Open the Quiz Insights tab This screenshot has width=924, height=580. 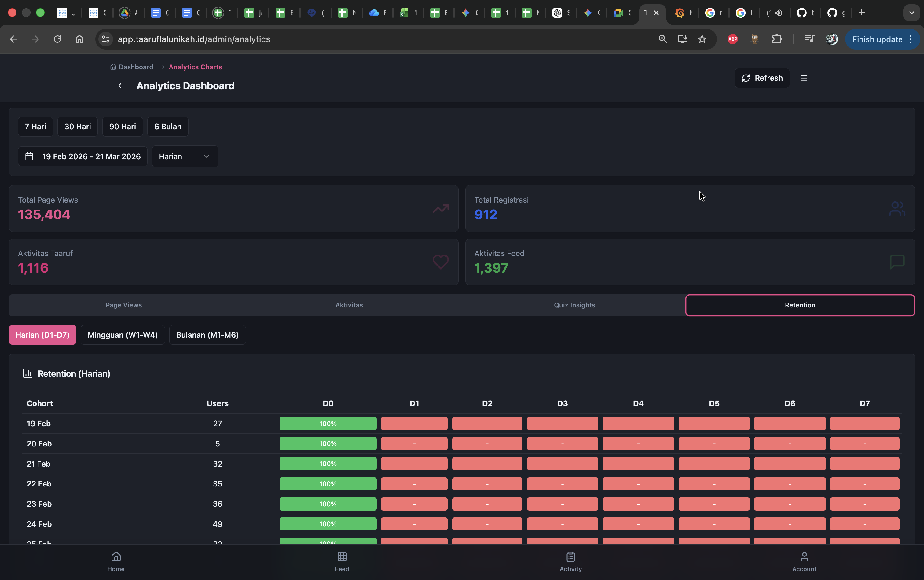pyautogui.click(x=574, y=305)
